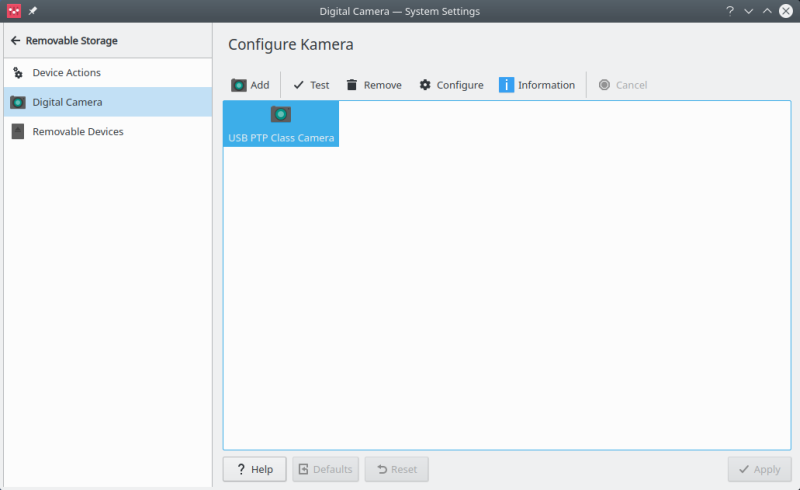Test the selected camera
Viewport: 800px width, 490px height.
point(311,85)
